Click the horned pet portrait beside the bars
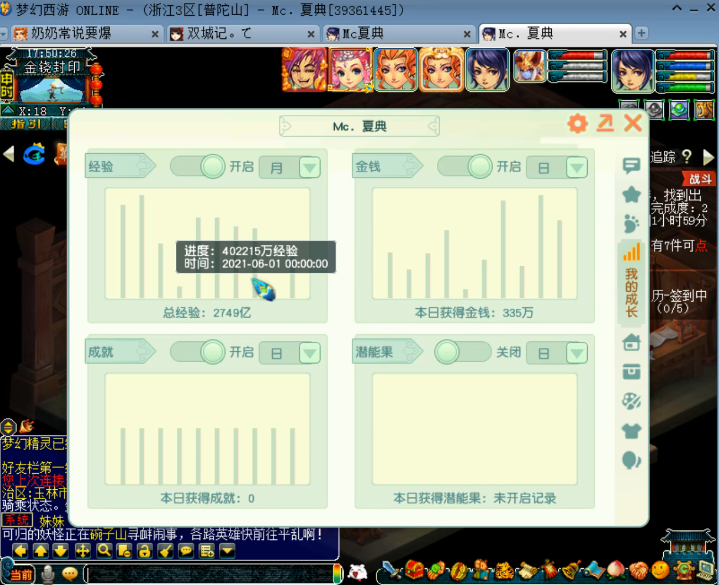 [x=530, y=66]
